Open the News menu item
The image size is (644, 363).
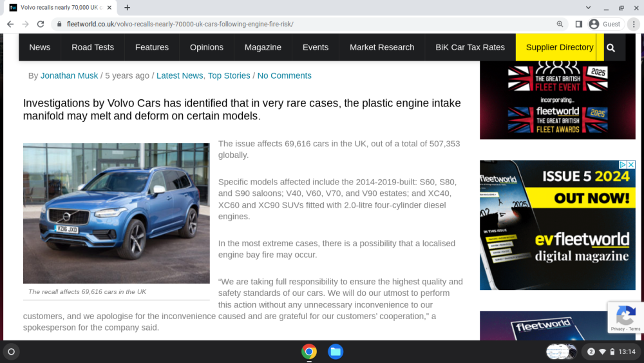[40, 47]
